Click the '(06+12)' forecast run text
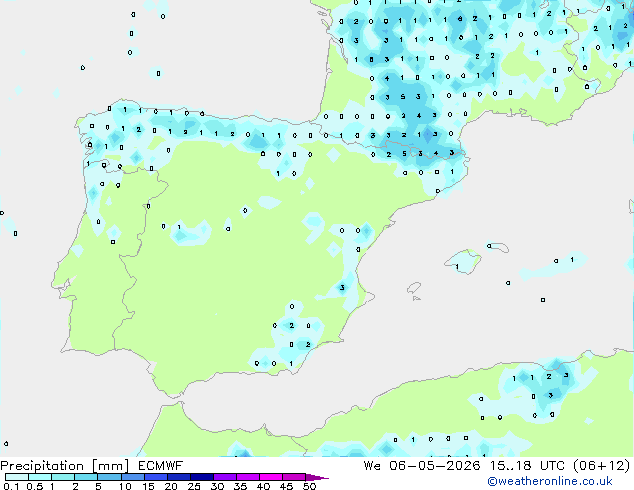 tap(602, 466)
